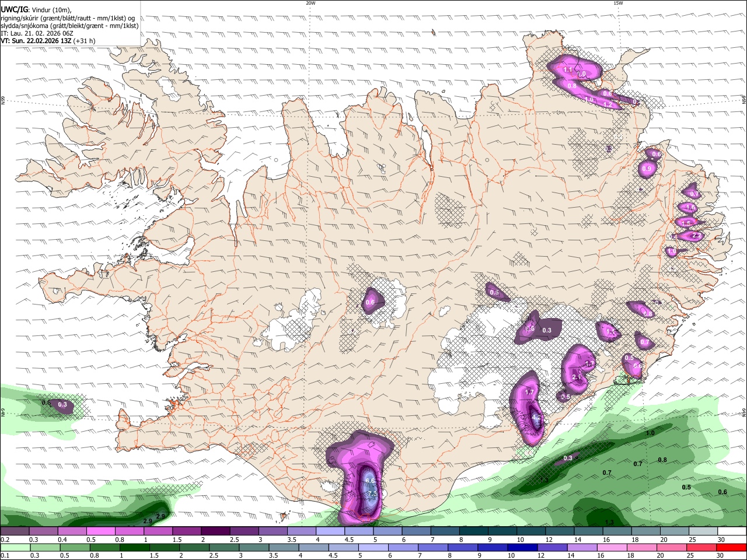The height and width of the screenshot is (560, 747).
Task: Click the 0.1 label on the rain scale
Action: tap(5, 555)
